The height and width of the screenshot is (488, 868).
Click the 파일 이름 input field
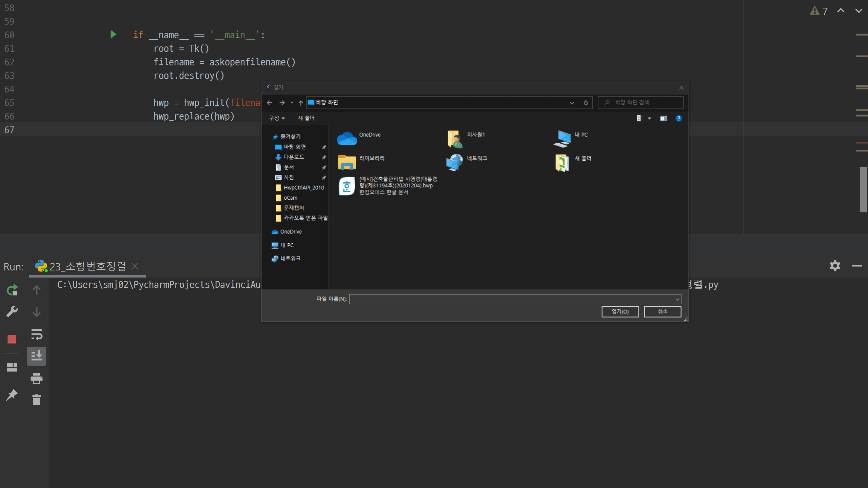pos(512,299)
